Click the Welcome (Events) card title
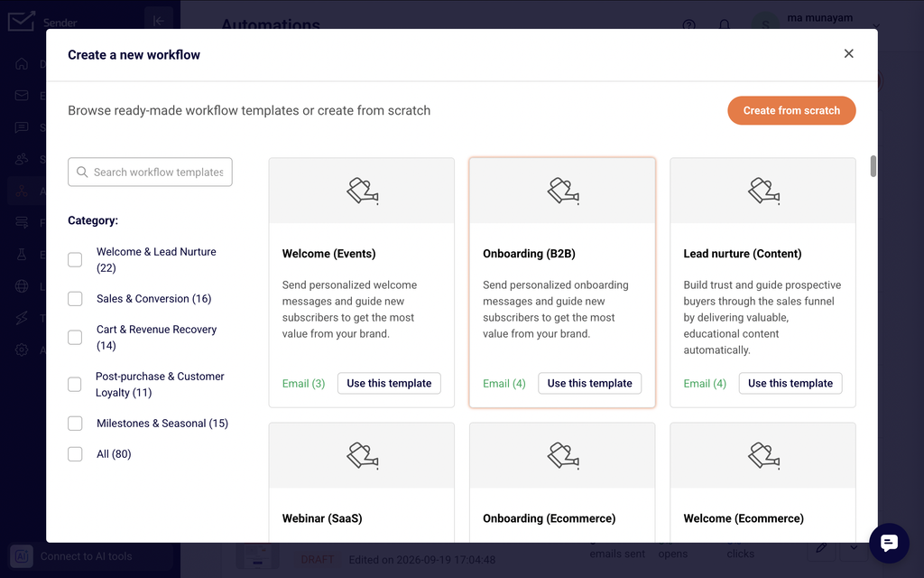The width and height of the screenshot is (924, 578). [x=328, y=254]
